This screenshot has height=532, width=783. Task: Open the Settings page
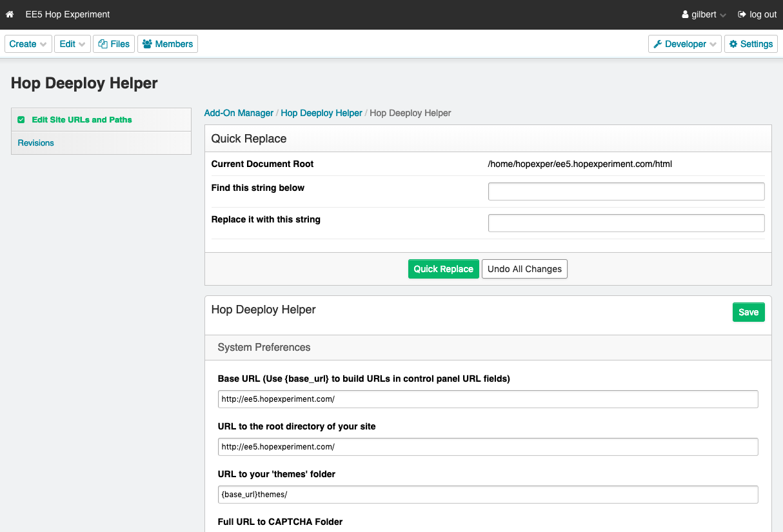pos(751,44)
